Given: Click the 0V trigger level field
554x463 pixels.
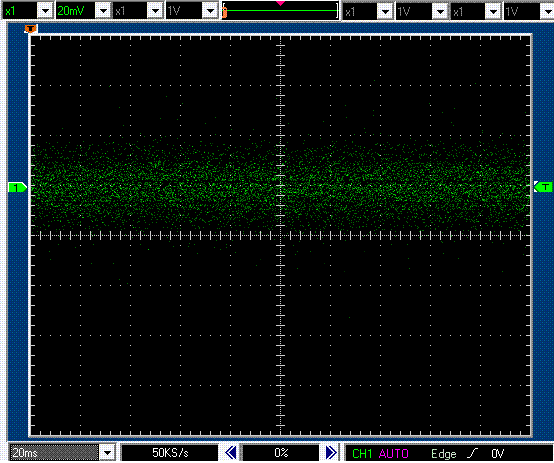Looking at the screenshot, I should click(x=498, y=453).
